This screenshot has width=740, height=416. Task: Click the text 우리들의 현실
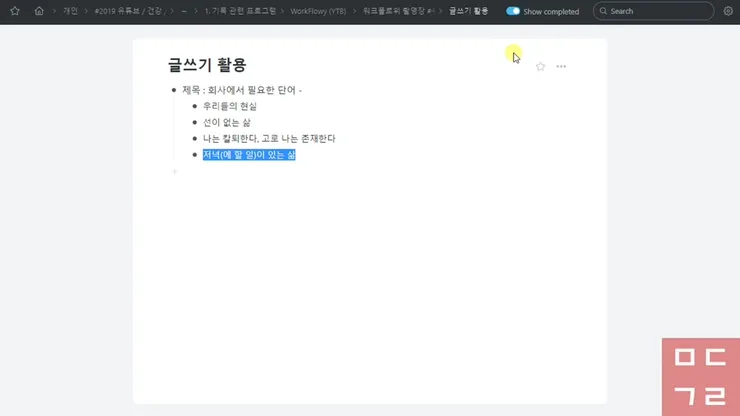(x=230, y=106)
